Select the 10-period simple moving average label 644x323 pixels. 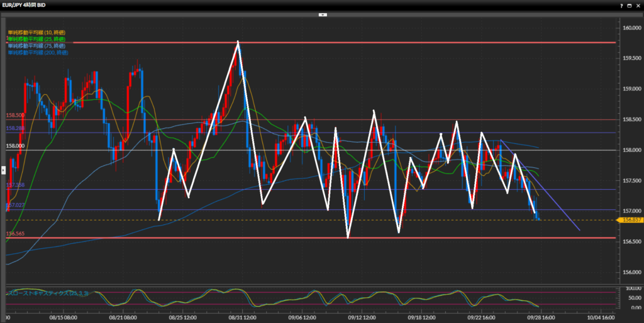[x=36, y=32]
